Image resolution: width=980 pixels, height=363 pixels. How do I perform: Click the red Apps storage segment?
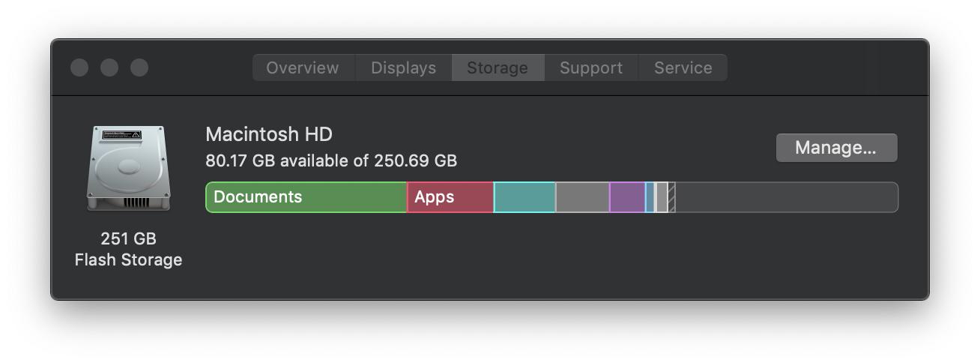(x=450, y=197)
